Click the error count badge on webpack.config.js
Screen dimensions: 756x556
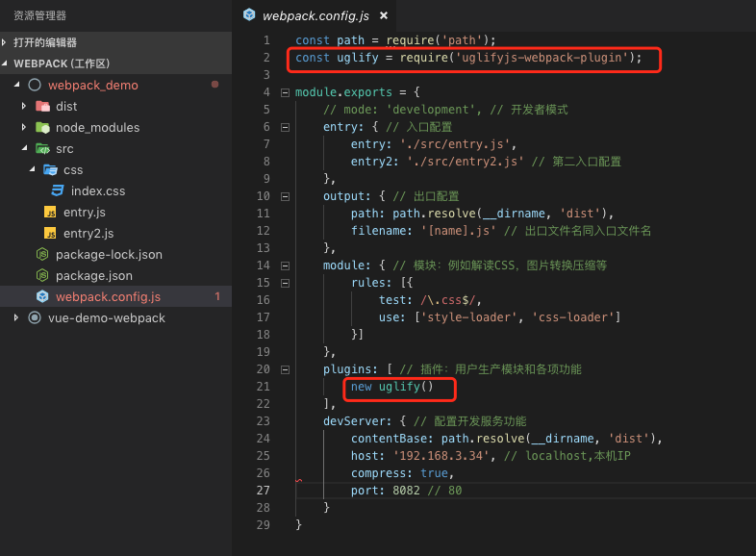click(x=217, y=296)
